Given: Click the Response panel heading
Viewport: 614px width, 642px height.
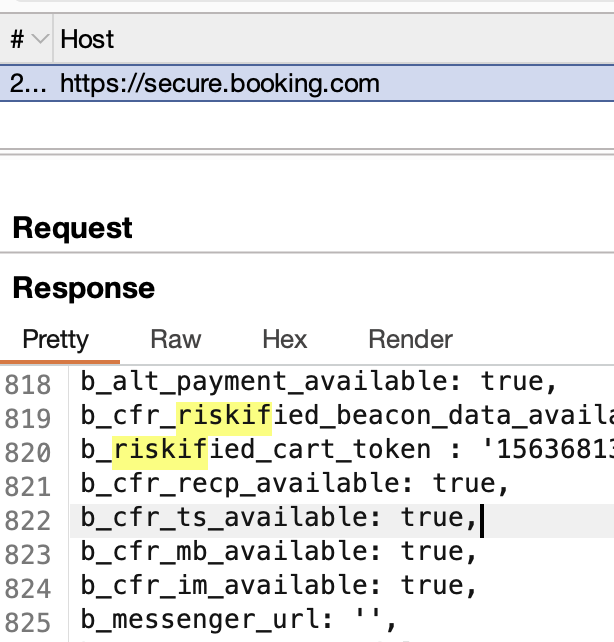Looking at the screenshot, I should pos(84,289).
